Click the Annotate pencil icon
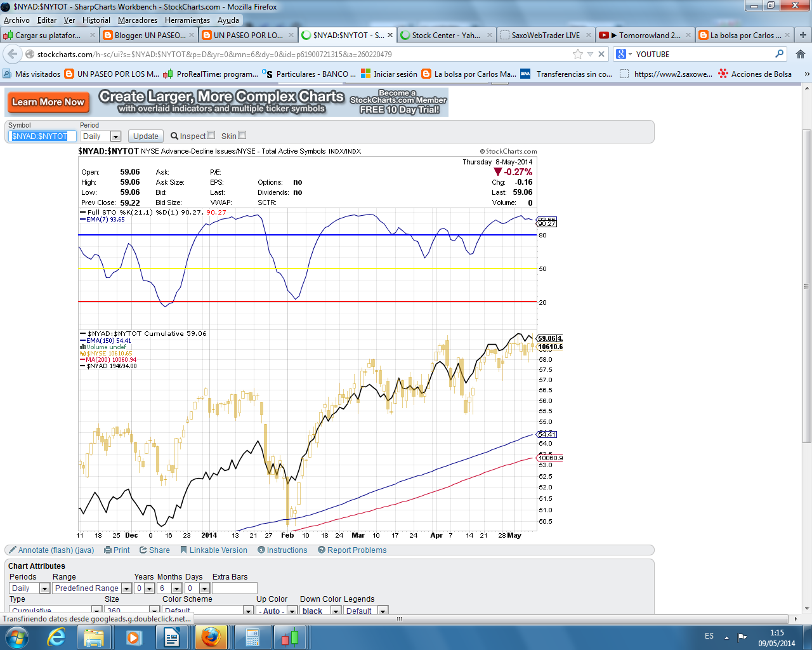Viewport: 812px width, 650px height. (x=13, y=550)
